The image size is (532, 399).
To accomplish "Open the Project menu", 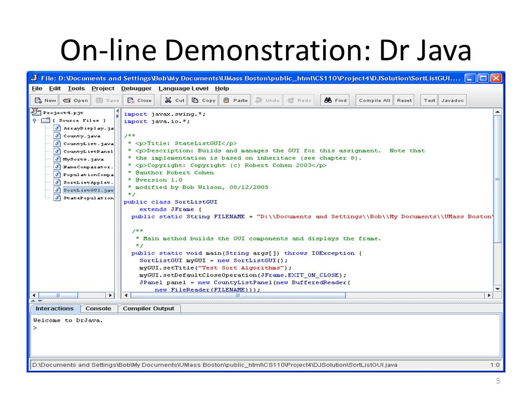I will [103, 89].
